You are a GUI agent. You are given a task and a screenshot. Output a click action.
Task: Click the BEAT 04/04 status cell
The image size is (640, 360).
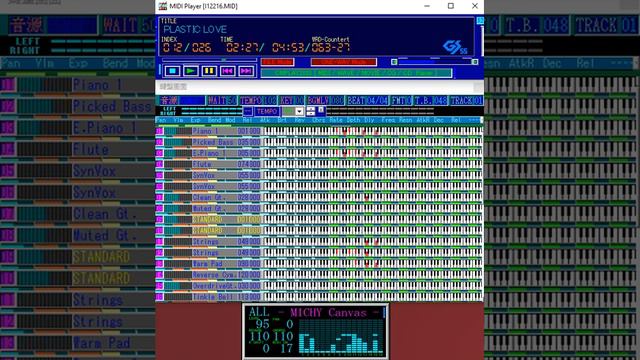[367, 100]
